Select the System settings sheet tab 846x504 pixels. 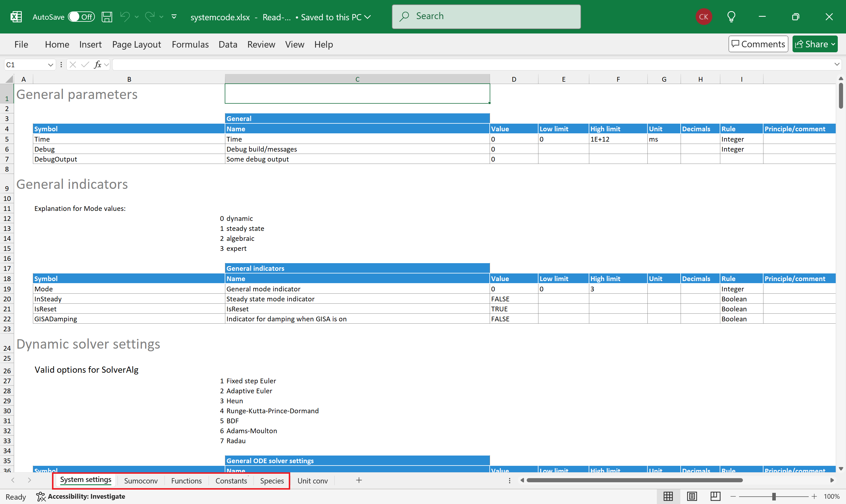(85, 480)
